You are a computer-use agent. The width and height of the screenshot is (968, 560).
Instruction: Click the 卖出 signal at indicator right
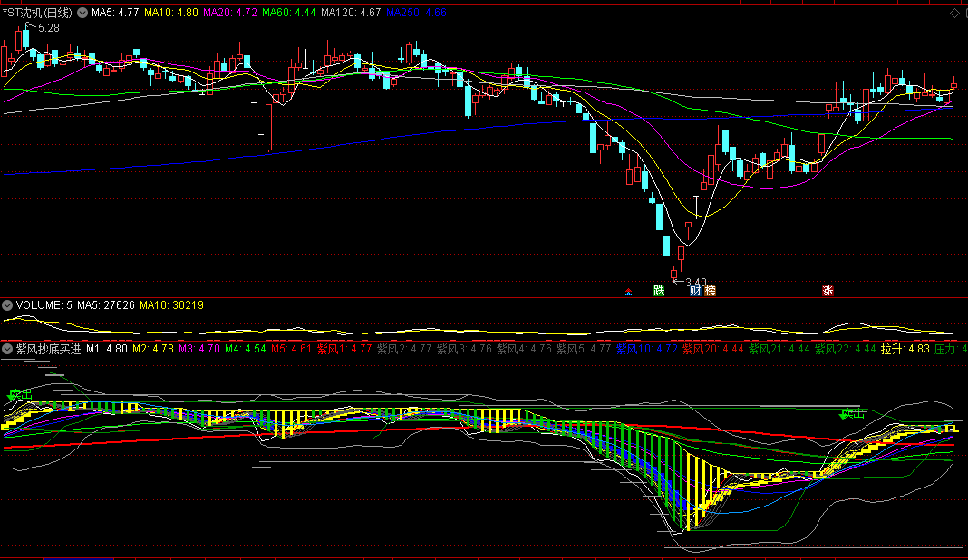point(853,414)
